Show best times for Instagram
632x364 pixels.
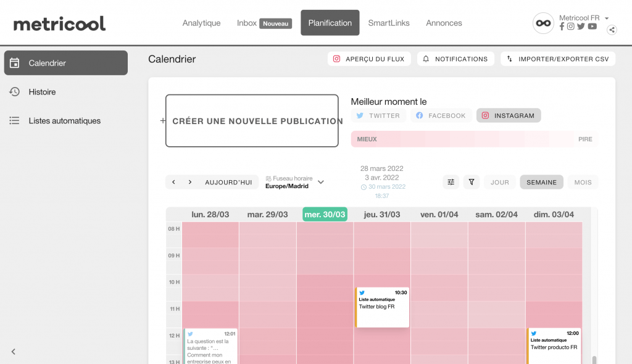pyautogui.click(x=509, y=116)
